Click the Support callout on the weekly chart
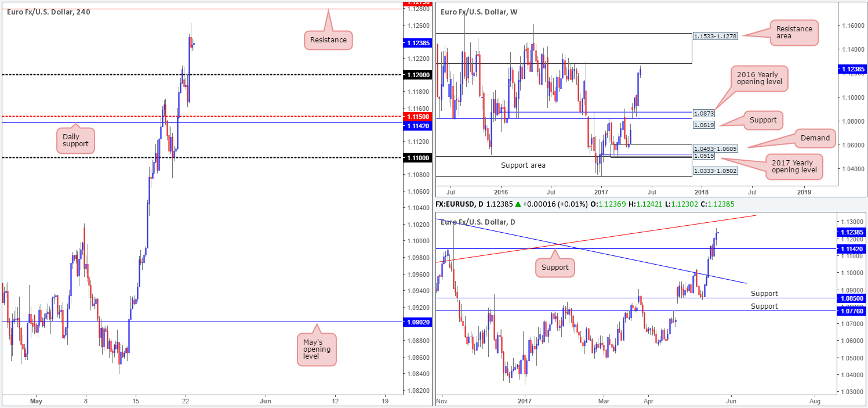 pyautogui.click(x=762, y=120)
